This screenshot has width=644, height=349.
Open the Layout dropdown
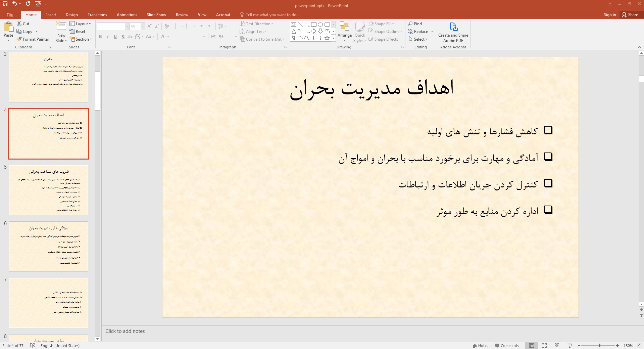click(80, 24)
